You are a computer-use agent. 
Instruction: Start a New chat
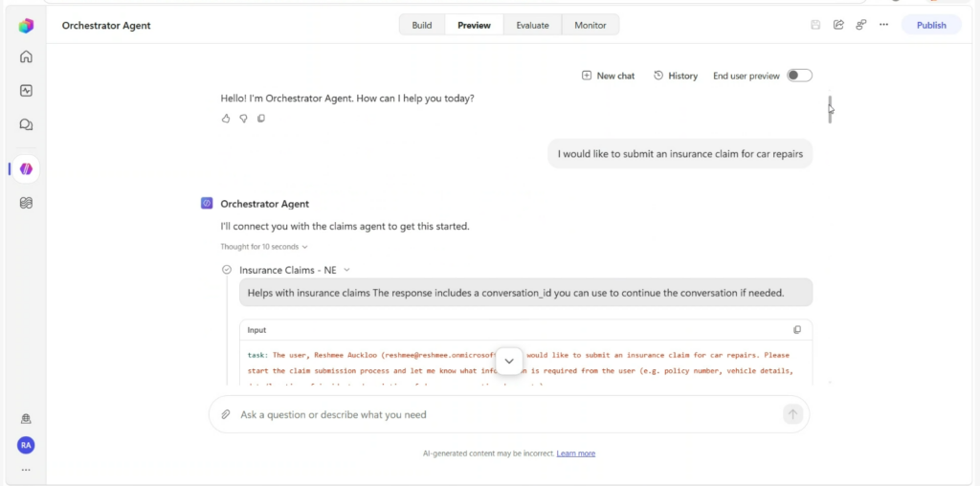pyautogui.click(x=608, y=76)
